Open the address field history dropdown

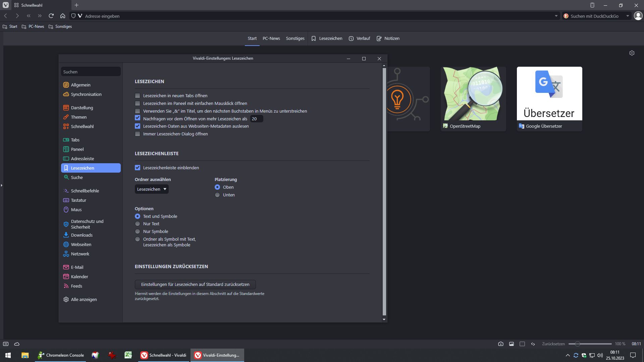556,16
